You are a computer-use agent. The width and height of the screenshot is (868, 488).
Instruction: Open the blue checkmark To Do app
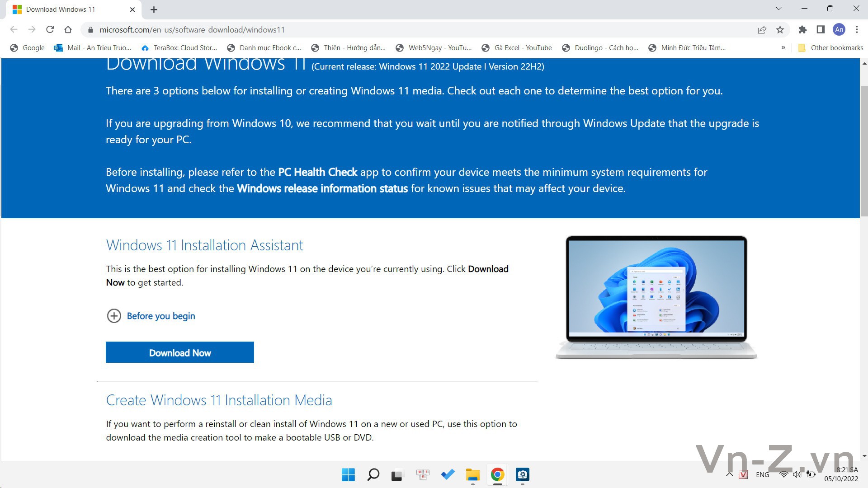pyautogui.click(x=448, y=474)
